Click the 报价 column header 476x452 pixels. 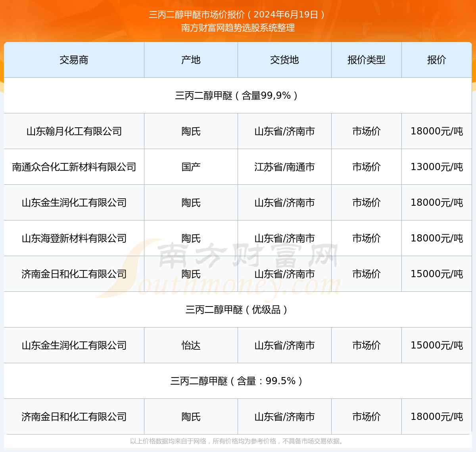pyautogui.click(x=437, y=60)
